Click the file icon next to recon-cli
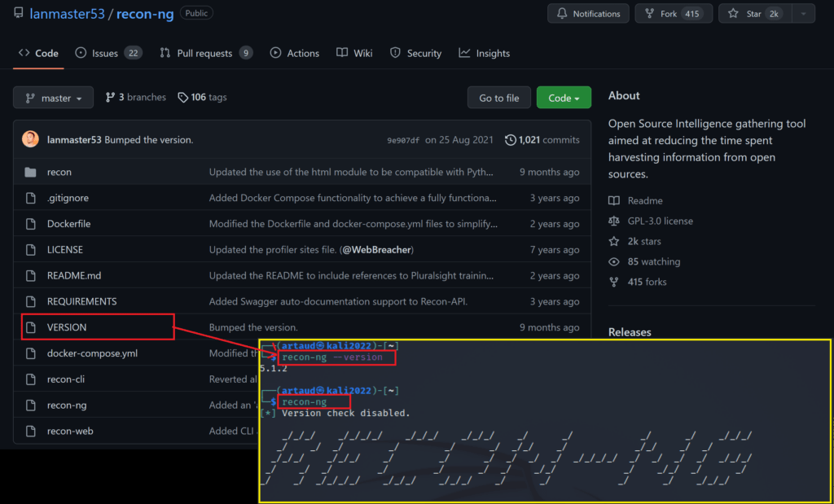The height and width of the screenshot is (504, 834). coord(31,379)
